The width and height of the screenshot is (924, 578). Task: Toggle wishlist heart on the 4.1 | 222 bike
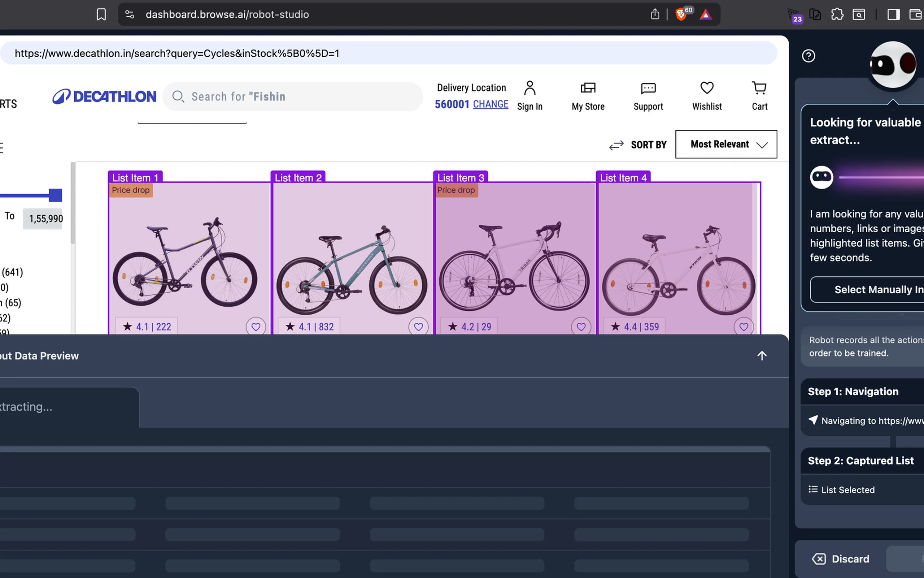[256, 327]
